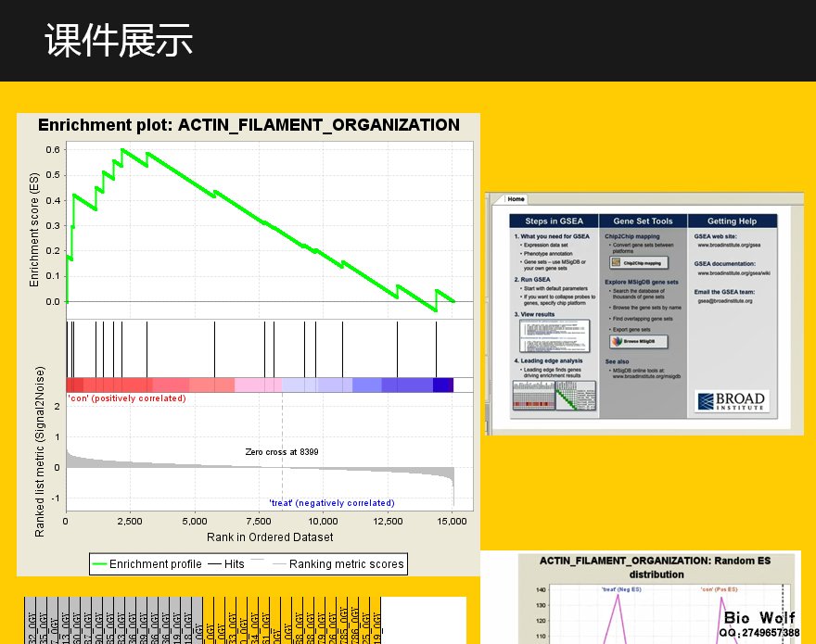
Task: Click 'Explore MSigDB gene sets' heading
Action: tap(642, 282)
